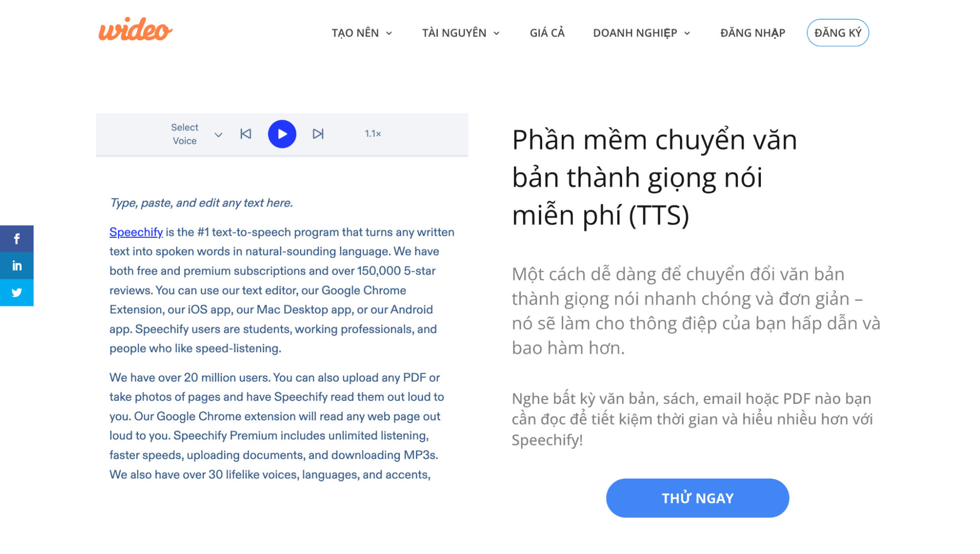The width and height of the screenshot is (980, 554).
Task: Open the GIÁ CẢ pricing page
Action: point(547,33)
